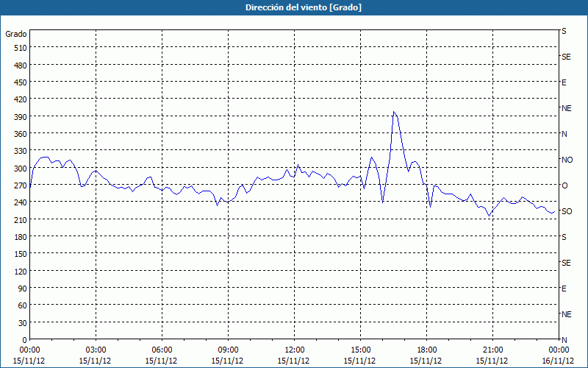This screenshot has width=588, height=368.
Task: Select the "SE" compass label on the 480 line
Action: 566,57
